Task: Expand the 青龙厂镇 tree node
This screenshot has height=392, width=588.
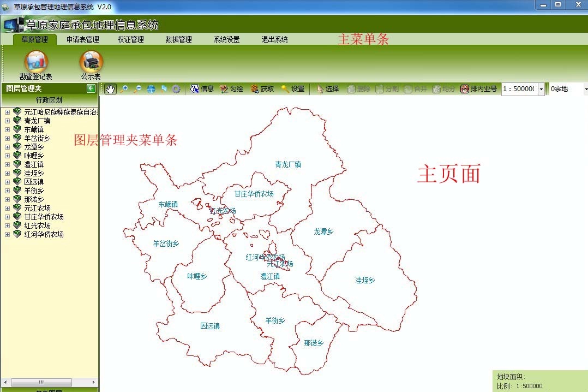Action: 7,121
